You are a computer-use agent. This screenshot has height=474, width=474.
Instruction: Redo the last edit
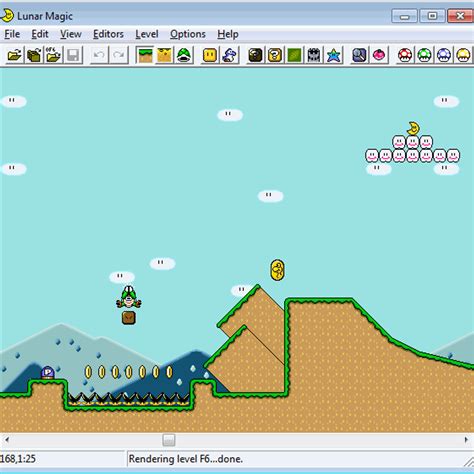click(x=119, y=55)
